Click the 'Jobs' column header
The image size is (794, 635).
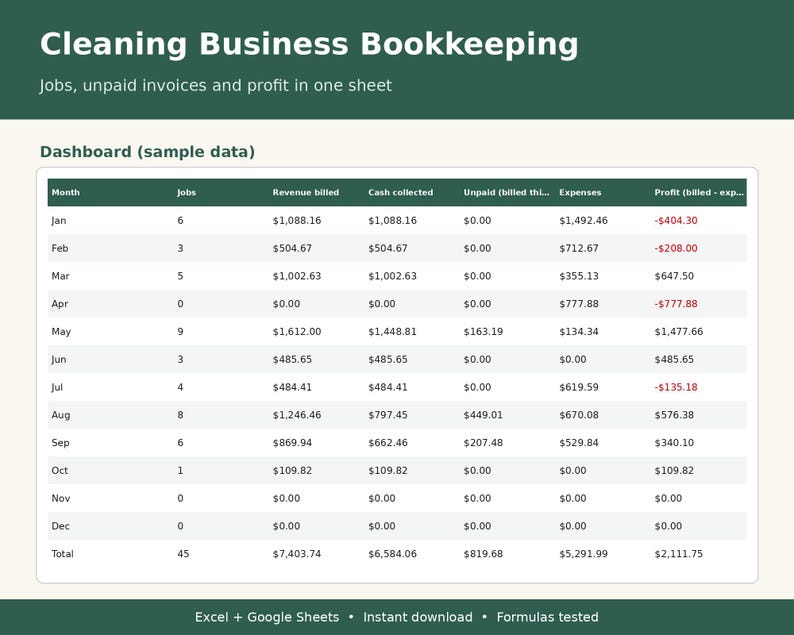click(186, 192)
